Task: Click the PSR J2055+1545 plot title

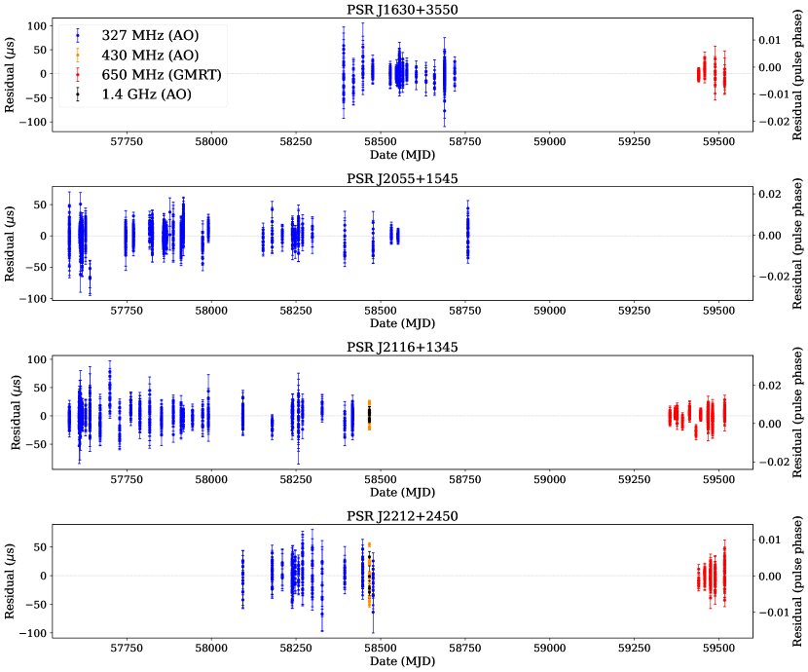Action: pos(402,178)
